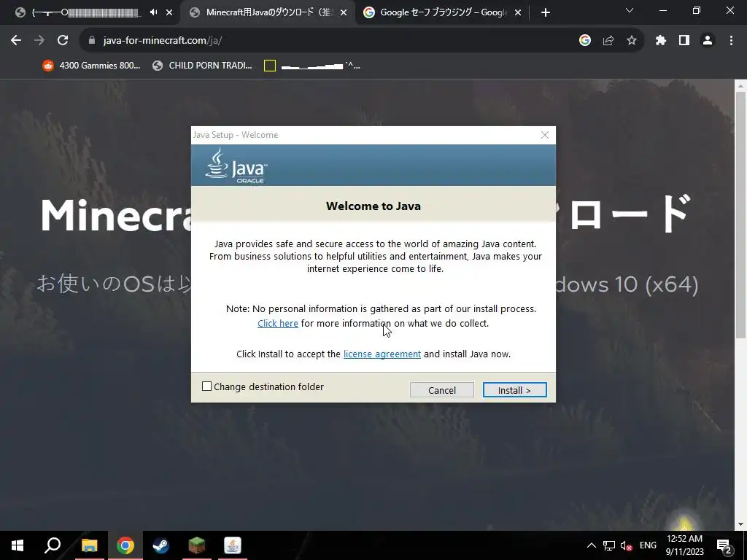Open the Chrome side panel icon
The image size is (747, 560).
coord(684,41)
